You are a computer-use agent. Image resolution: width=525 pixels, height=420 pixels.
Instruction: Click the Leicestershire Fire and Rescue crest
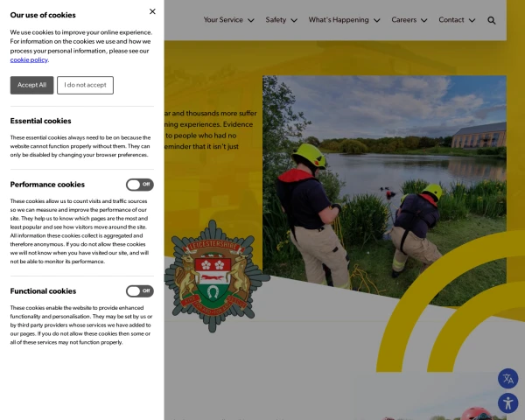(x=216, y=276)
